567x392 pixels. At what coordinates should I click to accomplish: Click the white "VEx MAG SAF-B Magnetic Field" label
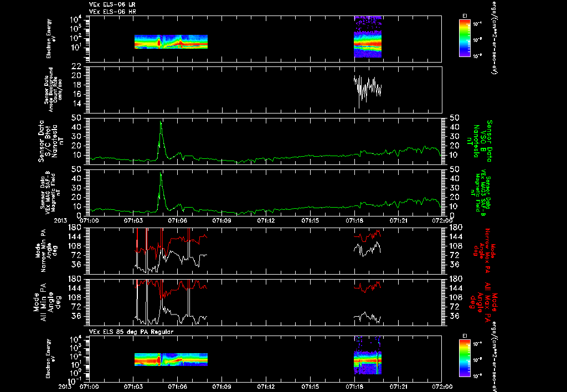coord(50,192)
